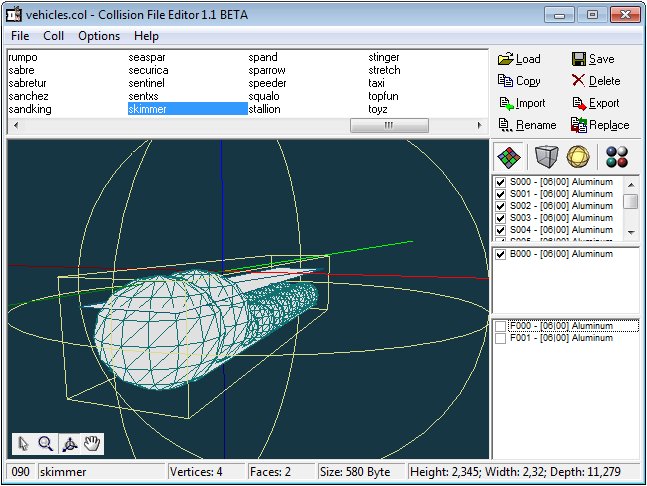This screenshot has width=647, height=486.
Task: Check face F001 Aluminum
Action: click(501, 338)
